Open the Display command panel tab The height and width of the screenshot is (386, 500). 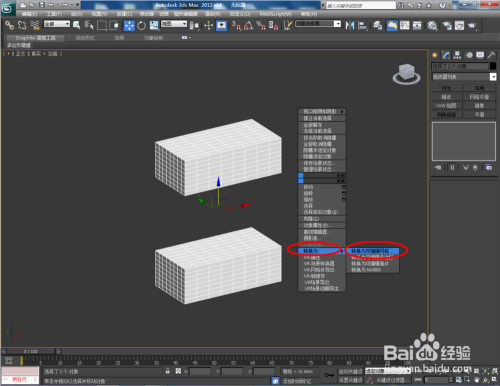coord(480,55)
